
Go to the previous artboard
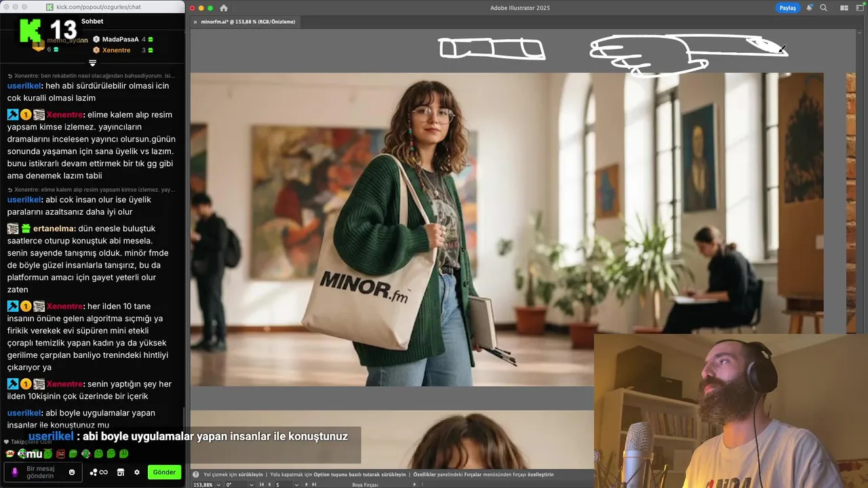270,485
